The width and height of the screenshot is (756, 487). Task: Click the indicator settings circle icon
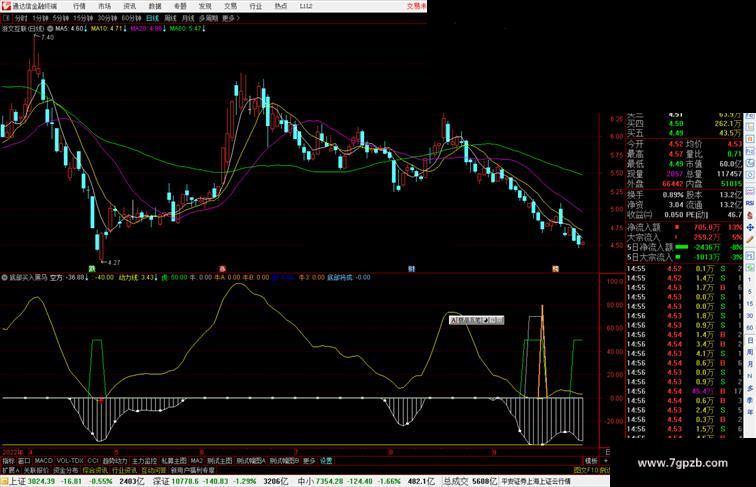[5, 278]
